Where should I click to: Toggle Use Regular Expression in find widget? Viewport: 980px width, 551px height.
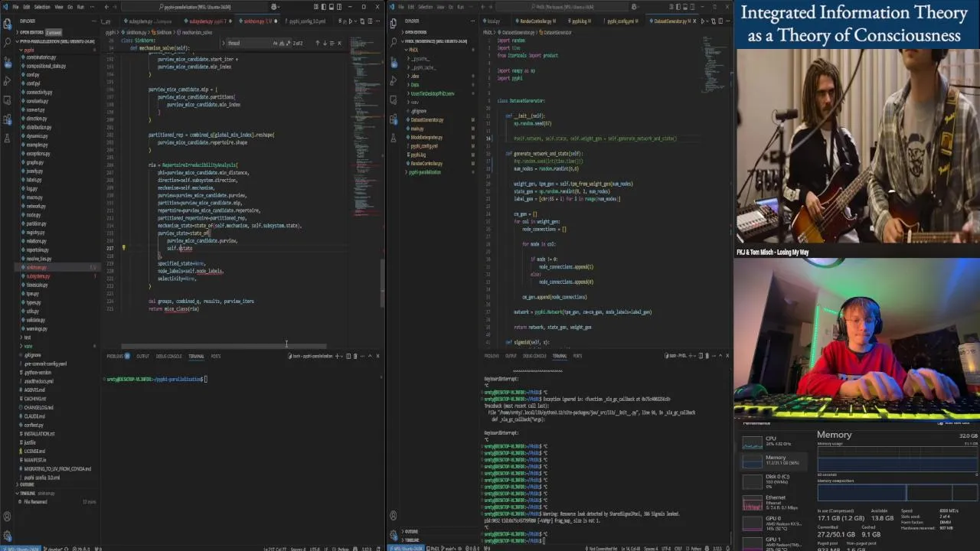[x=288, y=43]
